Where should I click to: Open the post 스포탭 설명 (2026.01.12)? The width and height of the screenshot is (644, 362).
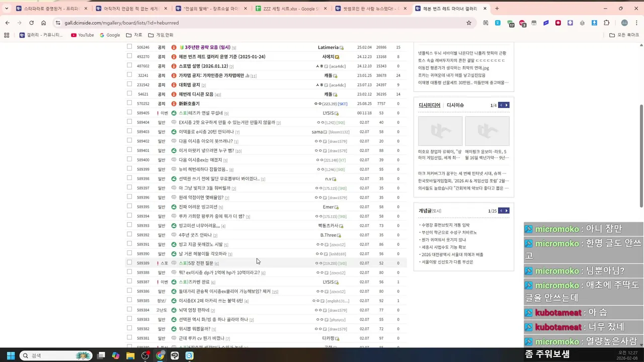tap(204, 66)
